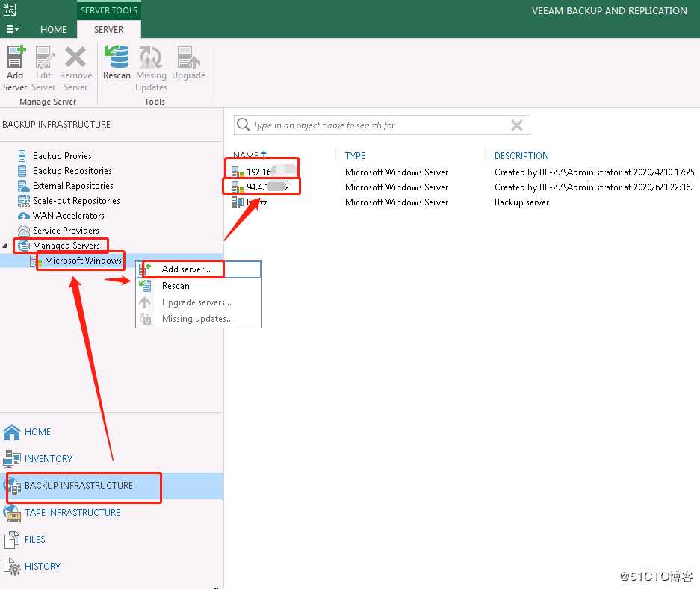Click the Service Providers icon

pyautogui.click(x=23, y=230)
